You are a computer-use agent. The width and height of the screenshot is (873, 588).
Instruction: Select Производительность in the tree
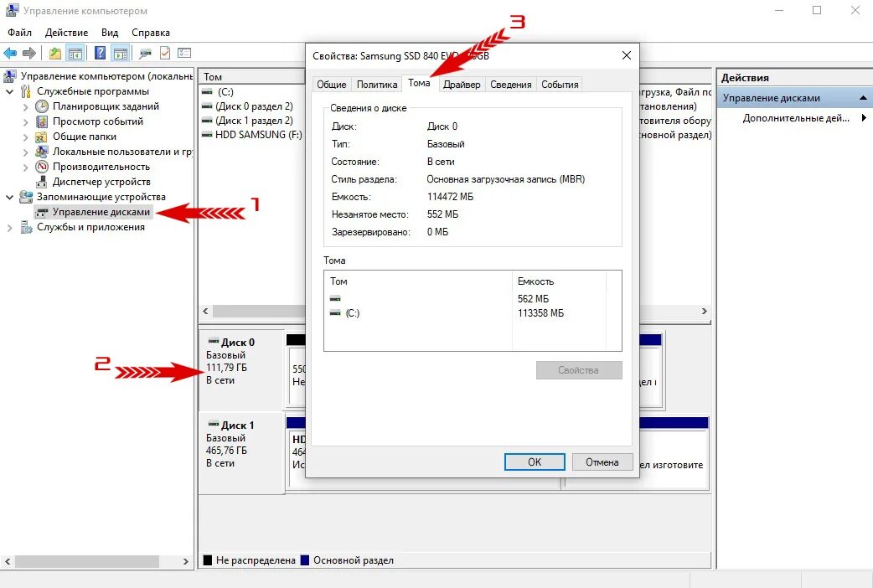pyautogui.click(x=101, y=167)
